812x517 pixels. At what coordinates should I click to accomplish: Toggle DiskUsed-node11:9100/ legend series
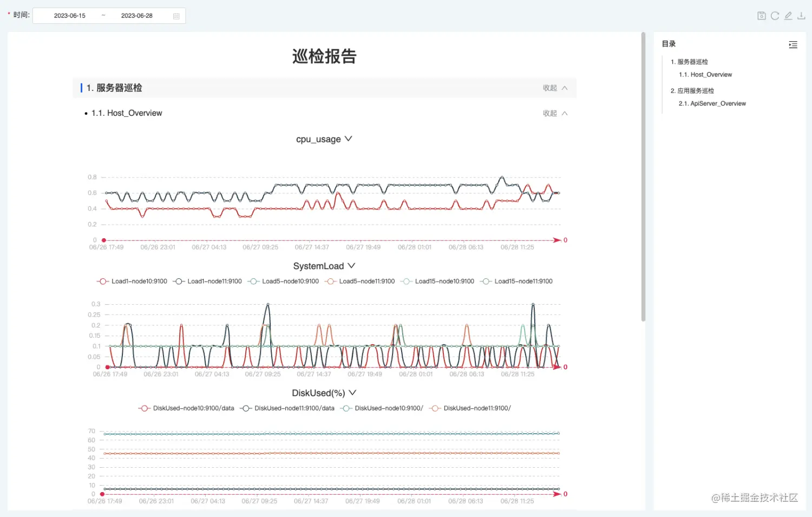tap(470, 408)
